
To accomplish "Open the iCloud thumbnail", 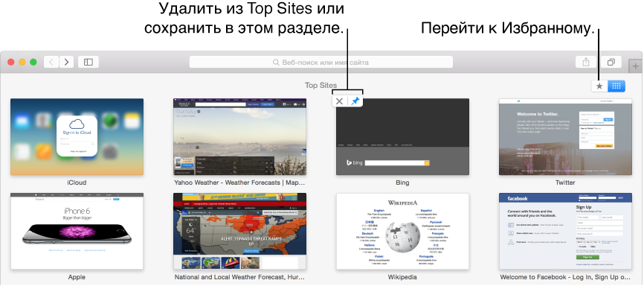I will 77,136.
